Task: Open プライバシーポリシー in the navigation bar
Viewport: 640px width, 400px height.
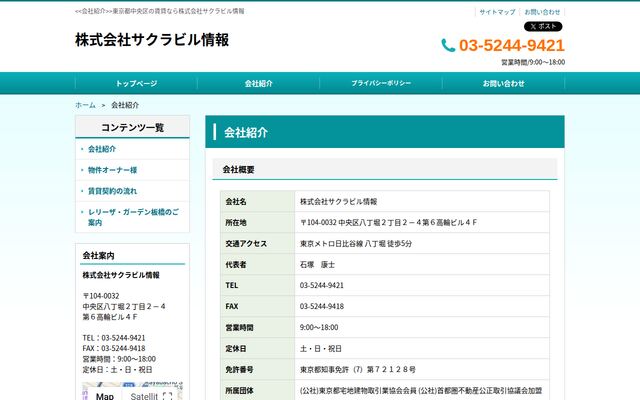Action: [x=381, y=83]
